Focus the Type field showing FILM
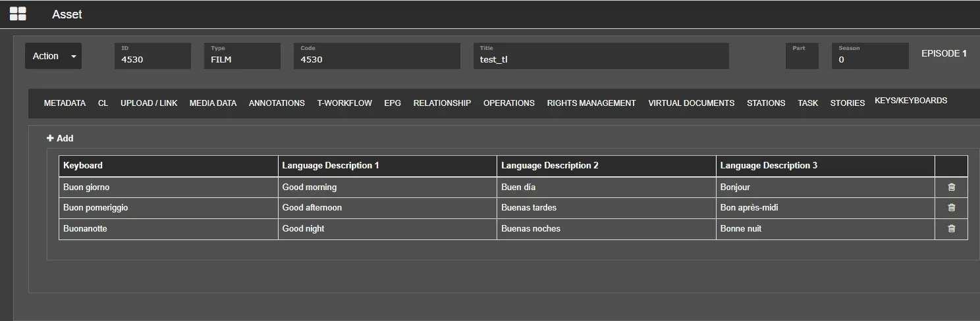The image size is (980, 321). tap(242, 59)
